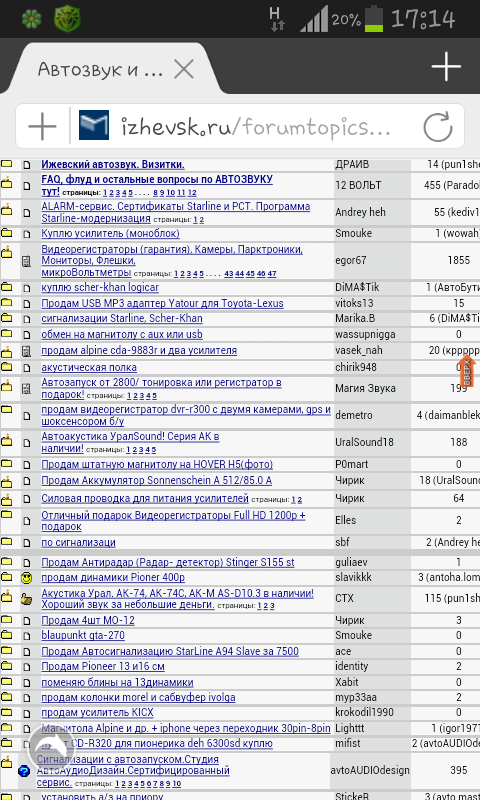Open Продам 4шт МО-12 topic

tap(88, 620)
